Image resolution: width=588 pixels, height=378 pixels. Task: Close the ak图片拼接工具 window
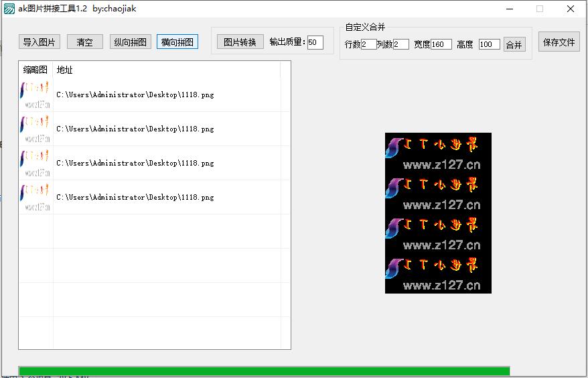click(571, 9)
